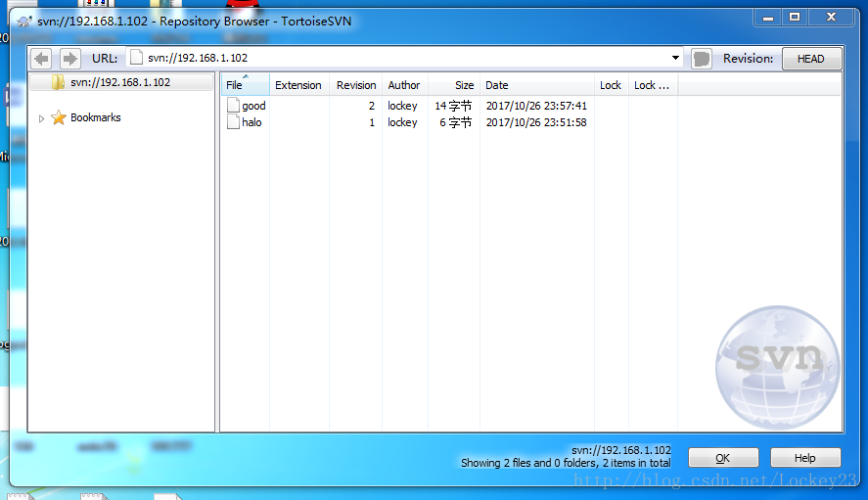This screenshot has width=868, height=500.
Task: Click author lockey in good row
Action: (x=402, y=106)
